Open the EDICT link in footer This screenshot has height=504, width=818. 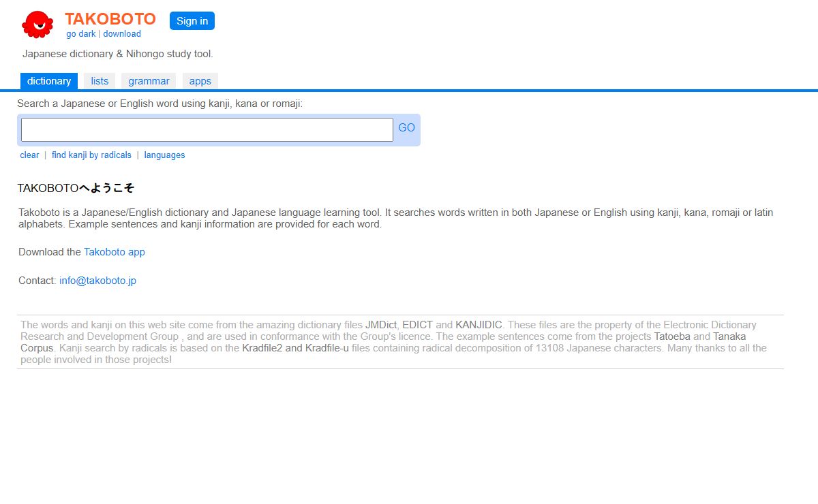[417, 325]
